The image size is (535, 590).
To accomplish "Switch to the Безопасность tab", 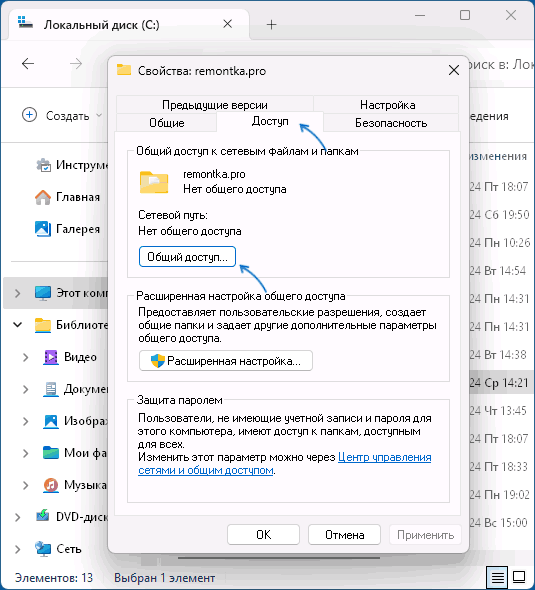I will point(391,123).
